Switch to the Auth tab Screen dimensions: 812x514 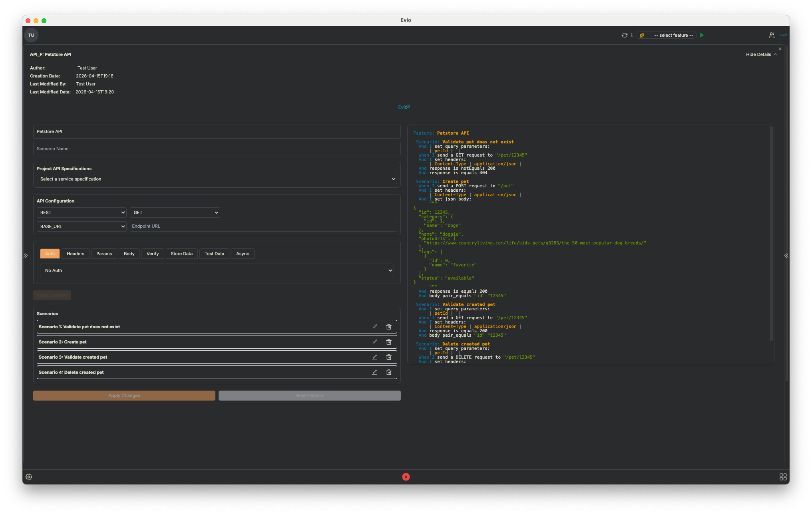click(x=50, y=254)
